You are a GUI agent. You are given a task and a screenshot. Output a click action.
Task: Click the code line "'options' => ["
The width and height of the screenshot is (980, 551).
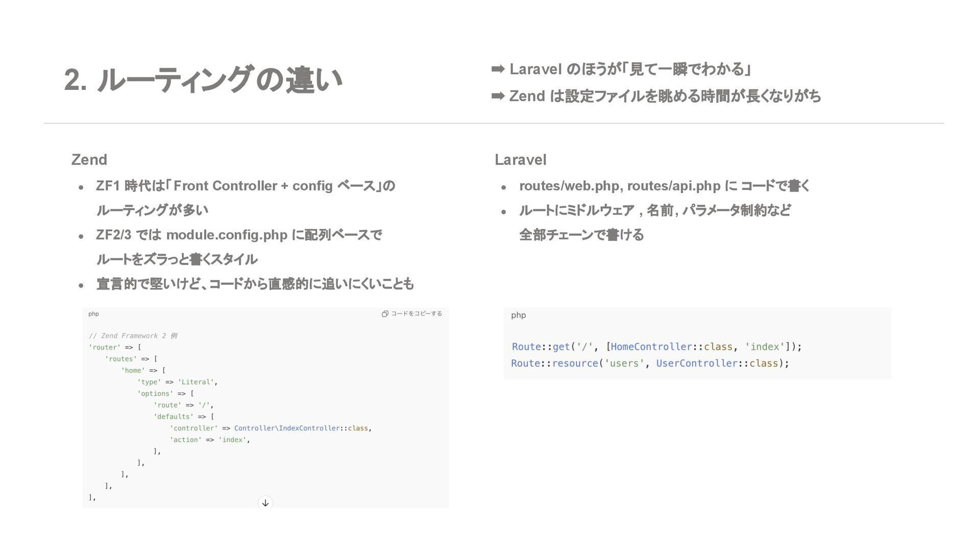[166, 394]
